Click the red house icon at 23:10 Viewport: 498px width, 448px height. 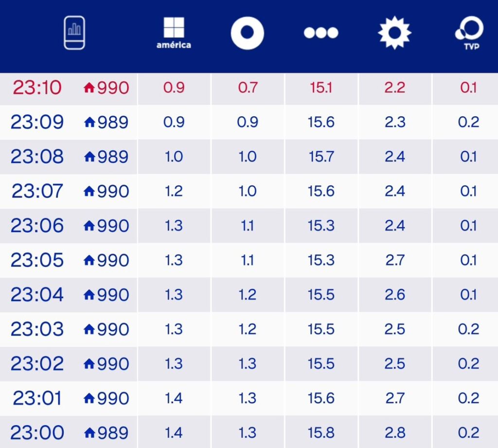(89, 88)
